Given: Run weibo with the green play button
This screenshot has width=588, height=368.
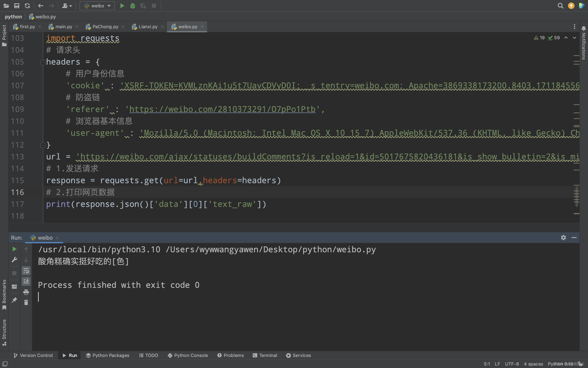Looking at the screenshot, I should [x=122, y=6].
